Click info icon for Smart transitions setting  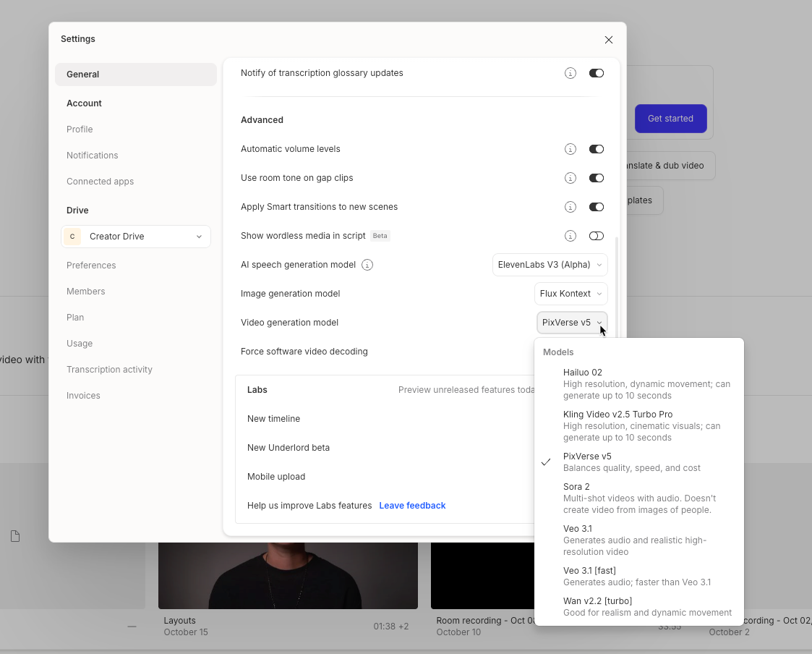pos(570,207)
